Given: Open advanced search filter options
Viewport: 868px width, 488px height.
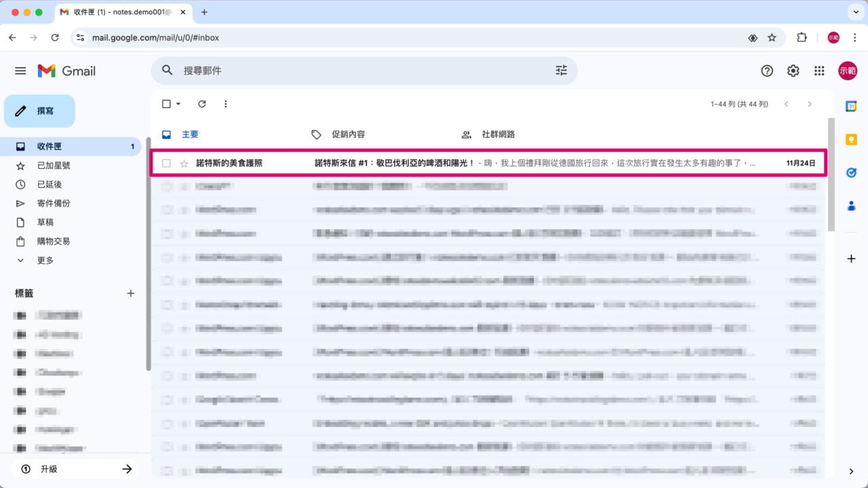Looking at the screenshot, I should click(x=561, y=70).
